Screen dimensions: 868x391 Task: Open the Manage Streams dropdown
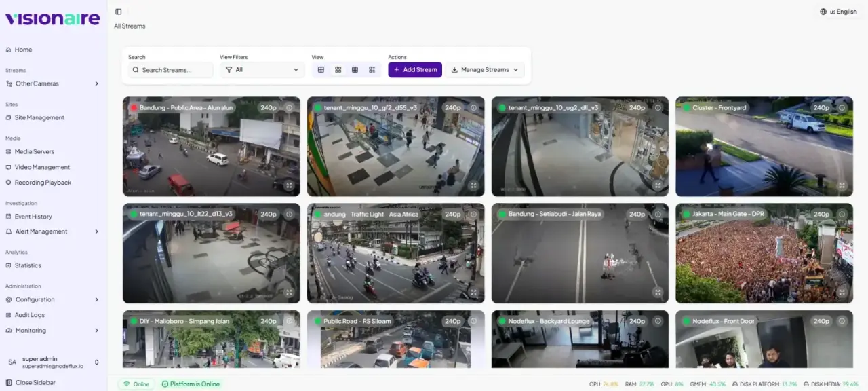click(485, 70)
